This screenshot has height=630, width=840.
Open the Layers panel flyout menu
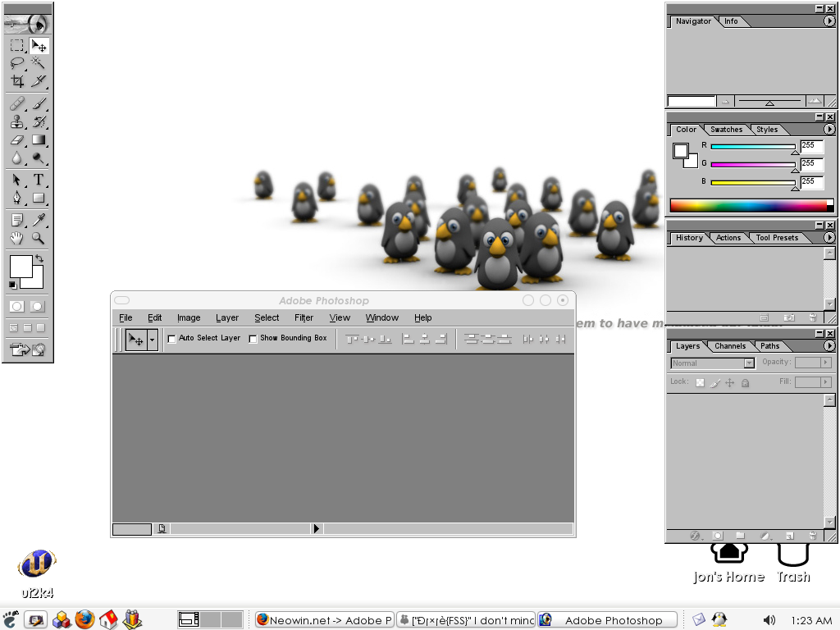829,346
